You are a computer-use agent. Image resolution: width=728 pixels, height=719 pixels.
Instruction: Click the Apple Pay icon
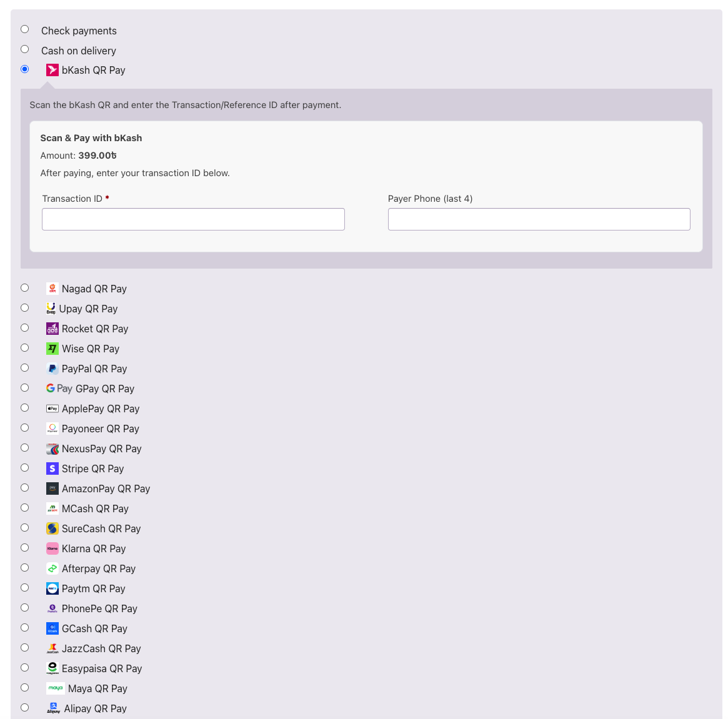(x=52, y=408)
